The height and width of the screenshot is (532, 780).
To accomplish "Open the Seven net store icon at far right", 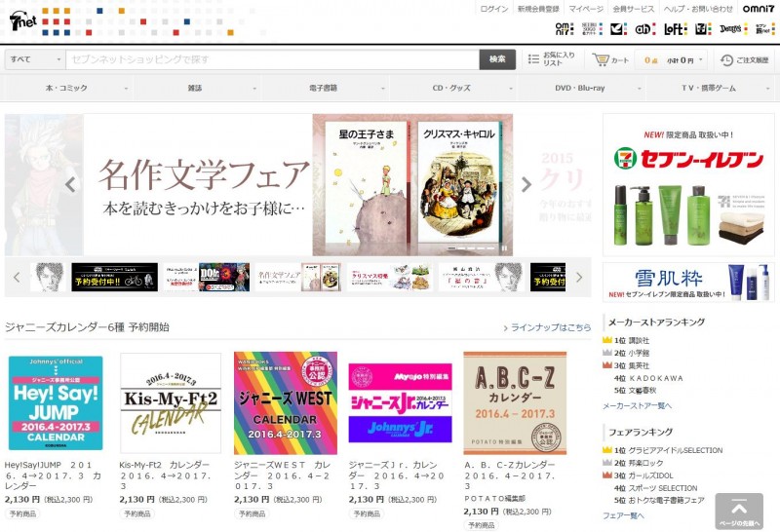I will (x=764, y=29).
